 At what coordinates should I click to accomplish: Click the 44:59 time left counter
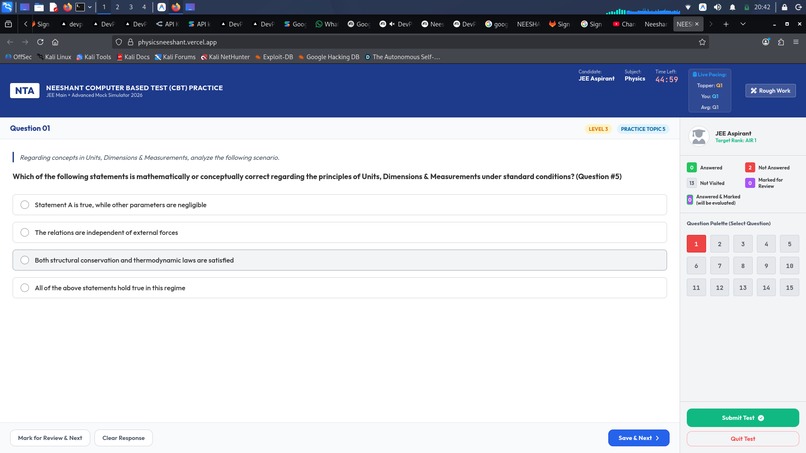(x=667, y=80)
